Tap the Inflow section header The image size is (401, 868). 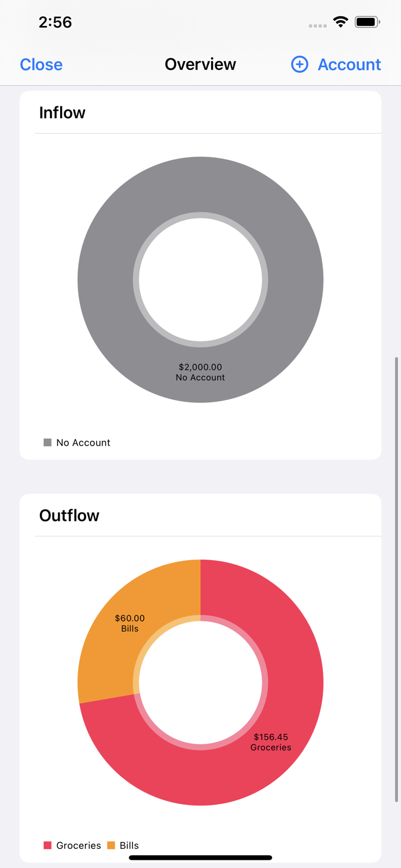coord(62,112)
